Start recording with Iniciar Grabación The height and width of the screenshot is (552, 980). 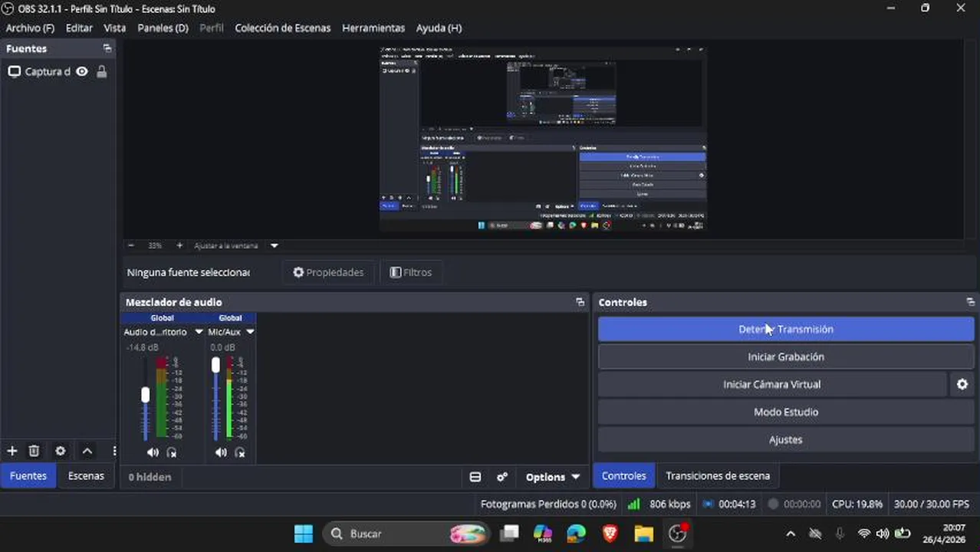pyautogui.click(x=786, y=356)
